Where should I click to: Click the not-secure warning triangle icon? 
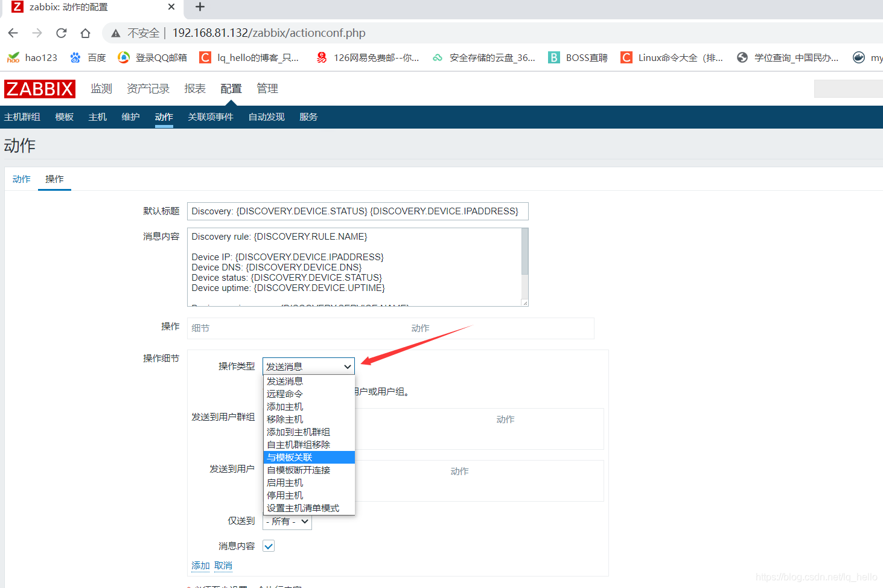point(116,33)
